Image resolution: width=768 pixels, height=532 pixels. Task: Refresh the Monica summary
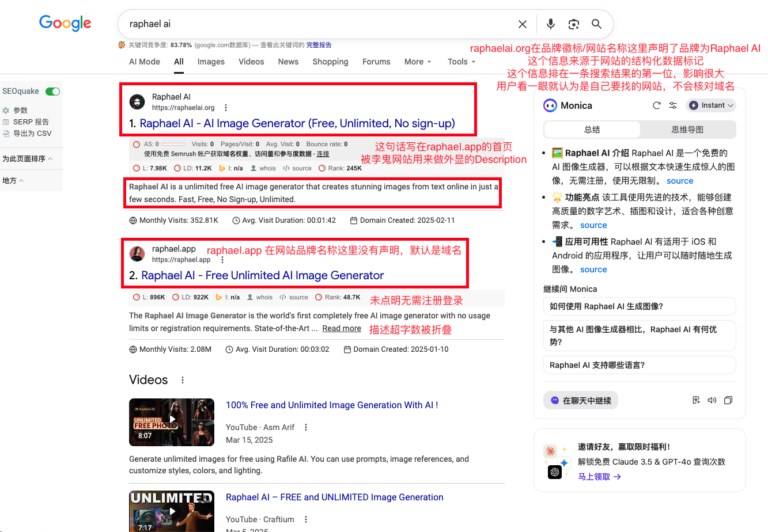tap(656, 105)
